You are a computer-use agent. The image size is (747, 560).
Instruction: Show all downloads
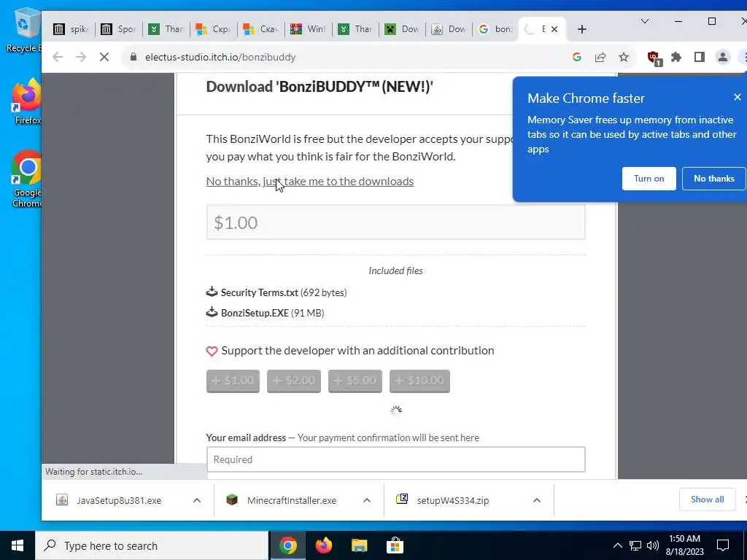[707, 499]
